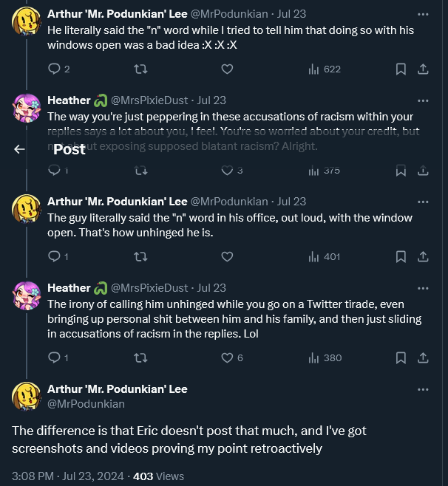The width and height of the screenshot is (448, 486).
Task: Repost the tweet about the window open office
Action: click(x=140, y=256)
